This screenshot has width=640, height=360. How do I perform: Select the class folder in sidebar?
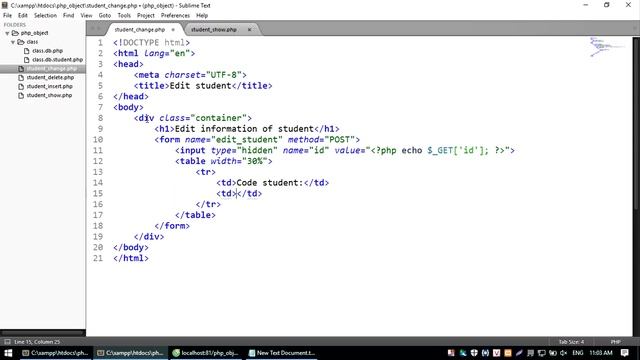[x=32, y=42]
